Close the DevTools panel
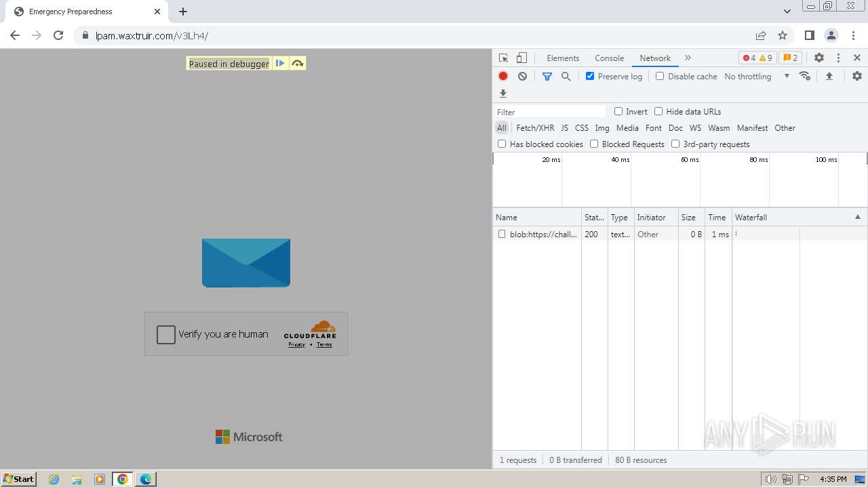Image resolution: width=868 pixels, height=488 pixels. pos(857,58)
